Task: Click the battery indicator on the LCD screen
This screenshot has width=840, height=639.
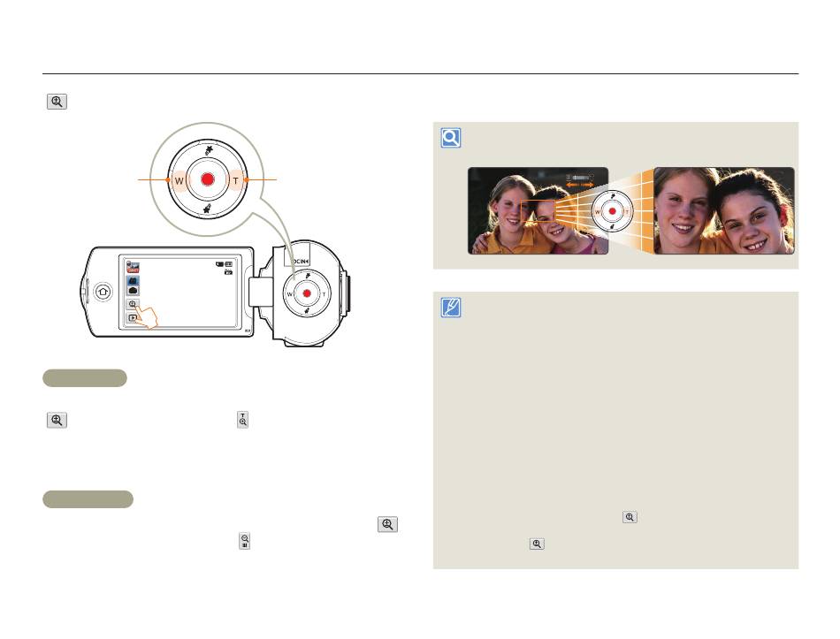Action: [x=229, y=264]
